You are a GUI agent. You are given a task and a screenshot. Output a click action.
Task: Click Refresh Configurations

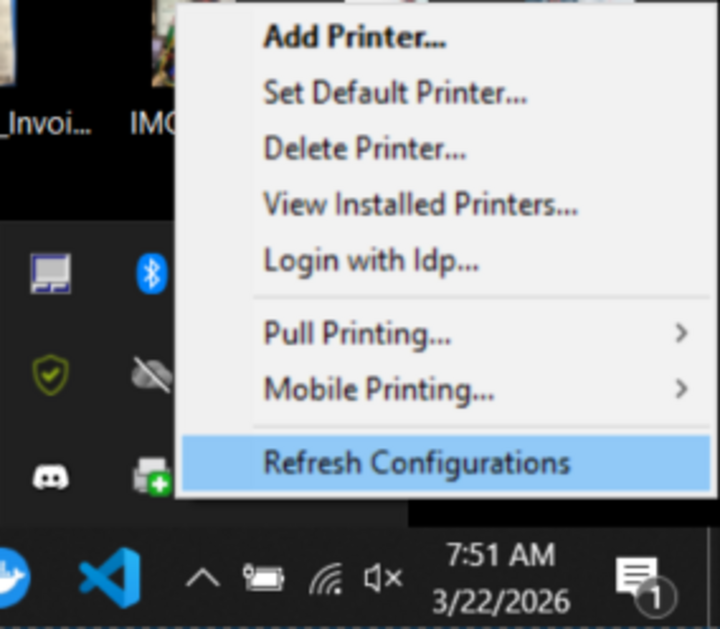coord(416,463)
